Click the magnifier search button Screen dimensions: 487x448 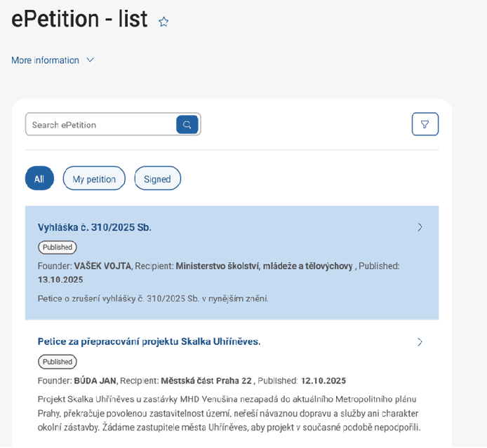187,125
